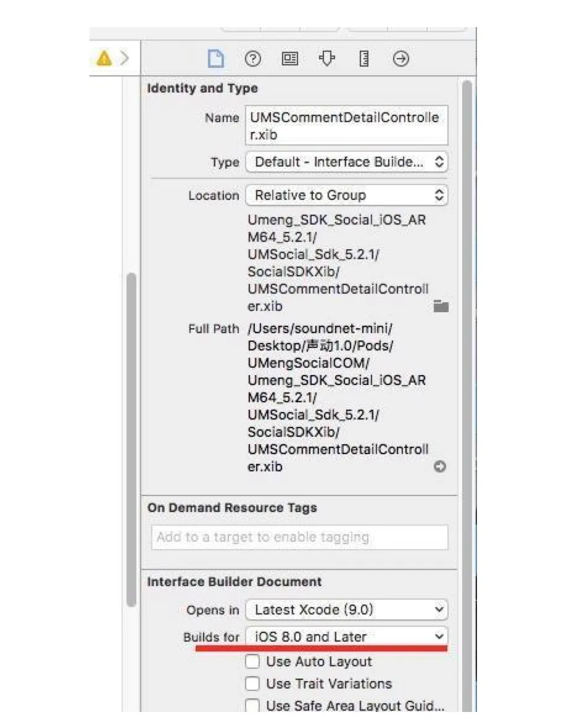Click 'Interface Builder Document' section header

click(234, 582)
